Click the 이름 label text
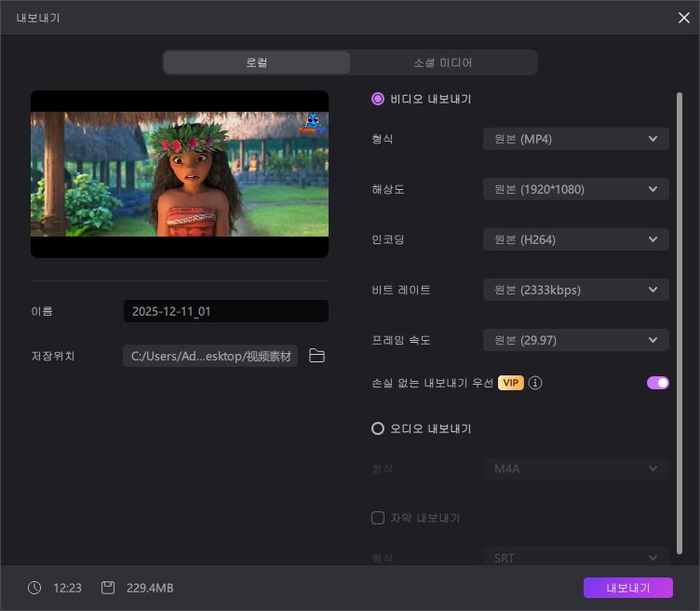 pyautogui.click(x=42, y=311)
